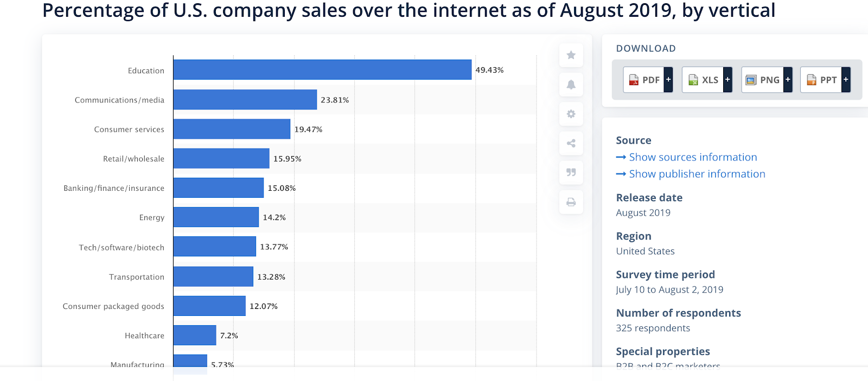Select the Education bar in chart
Image resolution: width=868 pixels, height=381 pixels.
(322, 70)
